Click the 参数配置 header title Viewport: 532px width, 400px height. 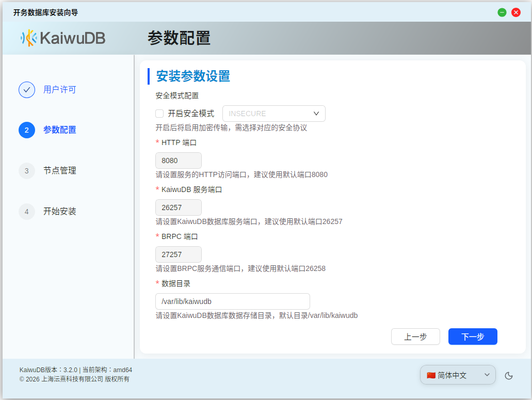pos(179,38)
